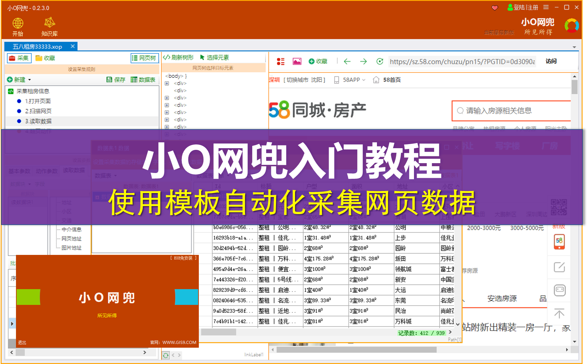Viewport: 588px width, 364px height.
Task: Select the 安选房源 tab
Action: [x=502, y=298]
